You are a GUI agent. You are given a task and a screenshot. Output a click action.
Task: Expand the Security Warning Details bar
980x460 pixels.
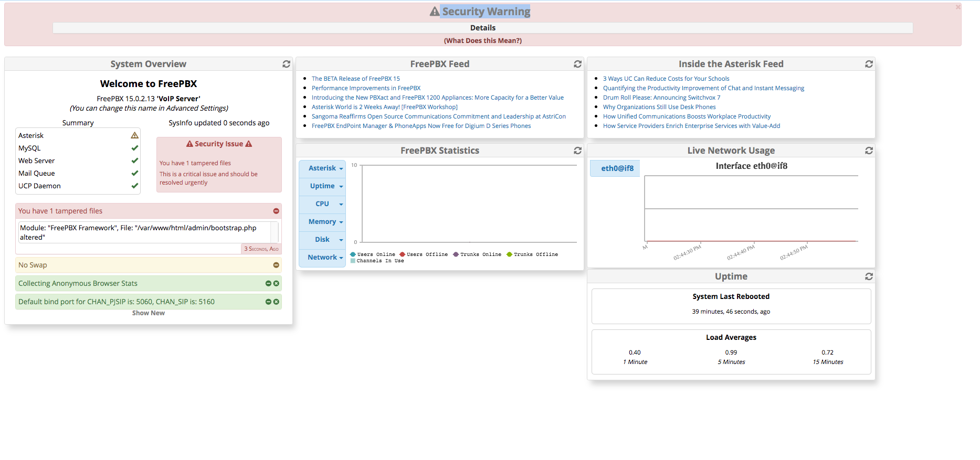[483, 28]
